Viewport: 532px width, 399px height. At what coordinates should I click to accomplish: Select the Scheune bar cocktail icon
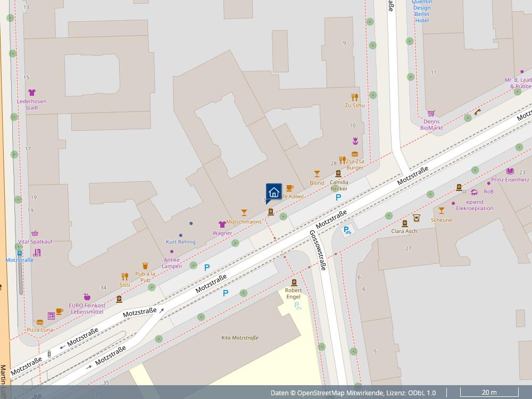(441, 211)
